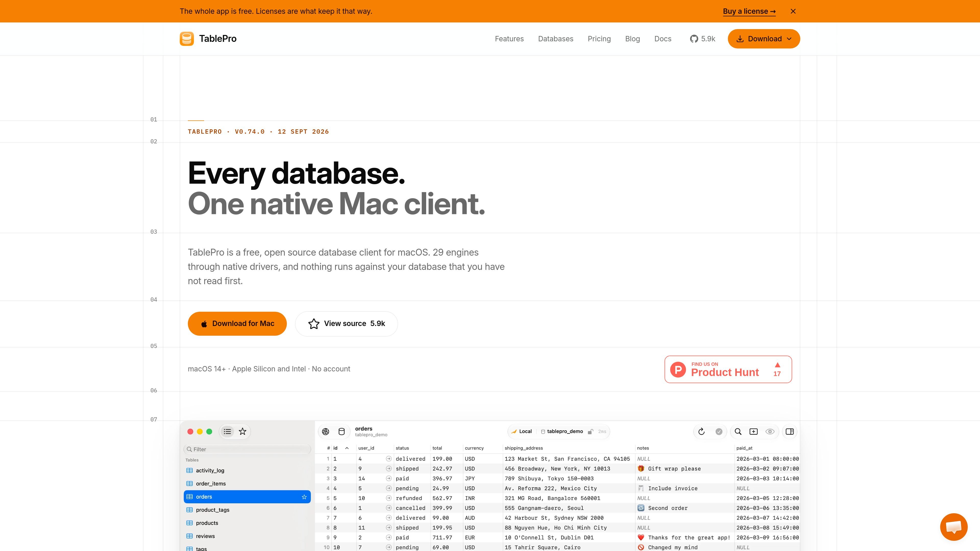The width and height of the screenshot is (980, 551).
Task: Click the add row plus icon
Action: pyautogui.click(x=754, y=432)
